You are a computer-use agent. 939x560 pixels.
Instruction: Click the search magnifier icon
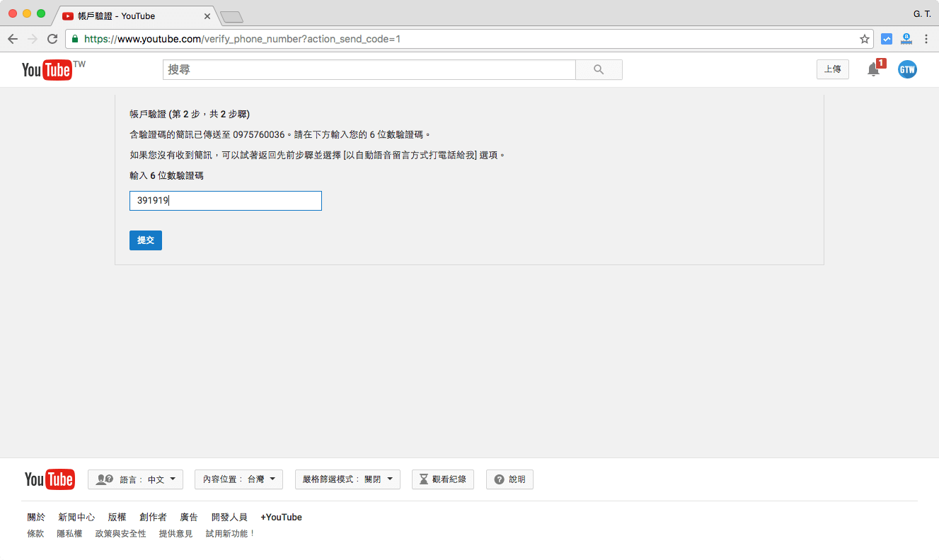(x=598, y=69)
